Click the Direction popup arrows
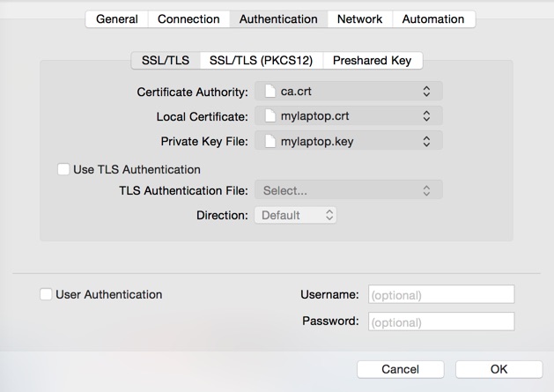Image resolution: width=554 pixels, height=392 pixels. tap(329, 215)
